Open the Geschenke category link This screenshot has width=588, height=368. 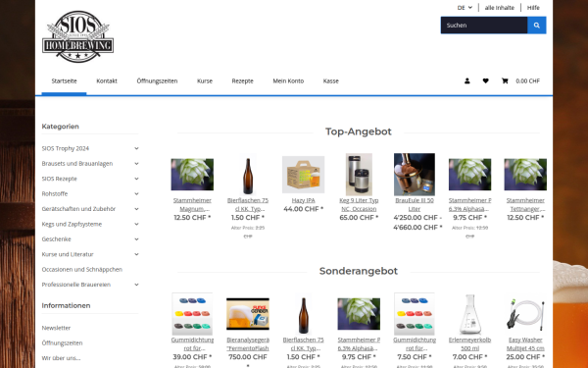[56, 239]
